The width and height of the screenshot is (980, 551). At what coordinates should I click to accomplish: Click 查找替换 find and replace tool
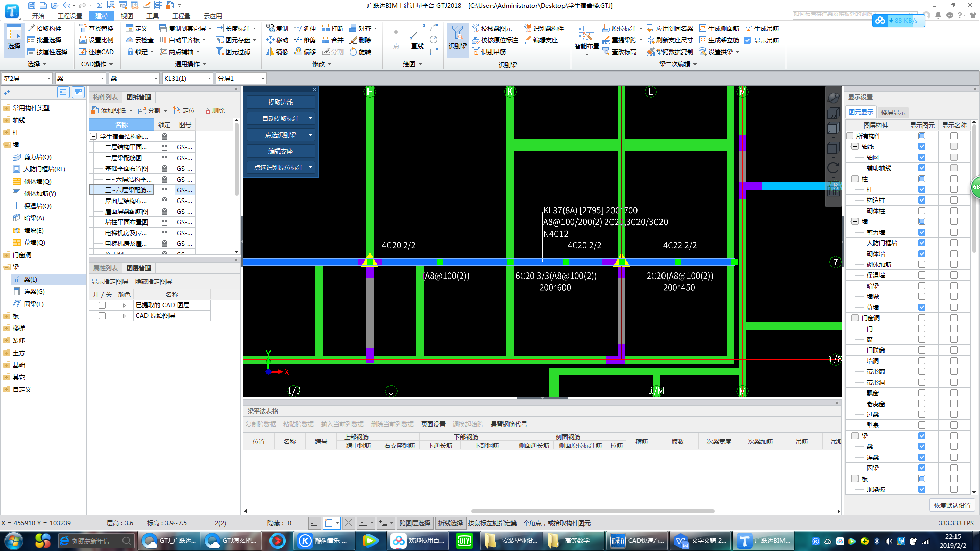click(96, 28)
